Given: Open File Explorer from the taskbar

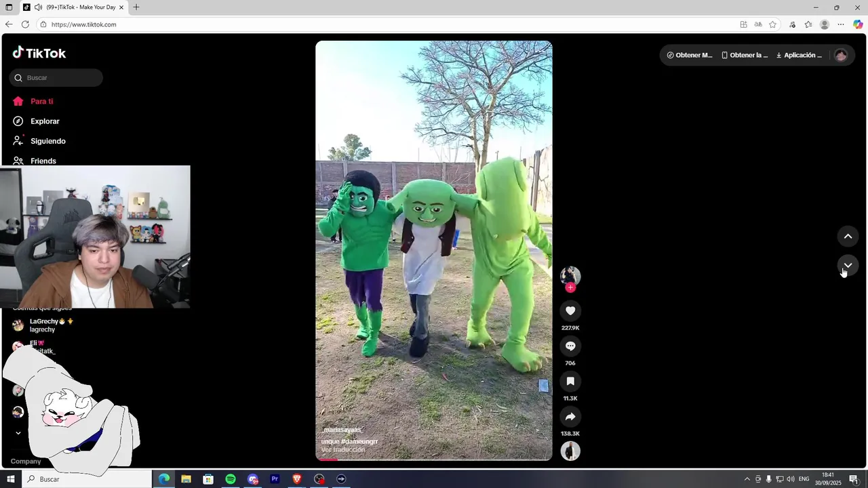Looking at the screenshot, I should [186, 479].
